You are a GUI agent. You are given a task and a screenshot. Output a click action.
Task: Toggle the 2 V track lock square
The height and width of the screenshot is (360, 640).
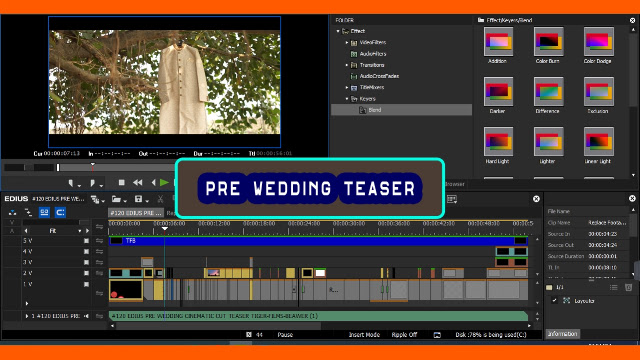point(86,273)
